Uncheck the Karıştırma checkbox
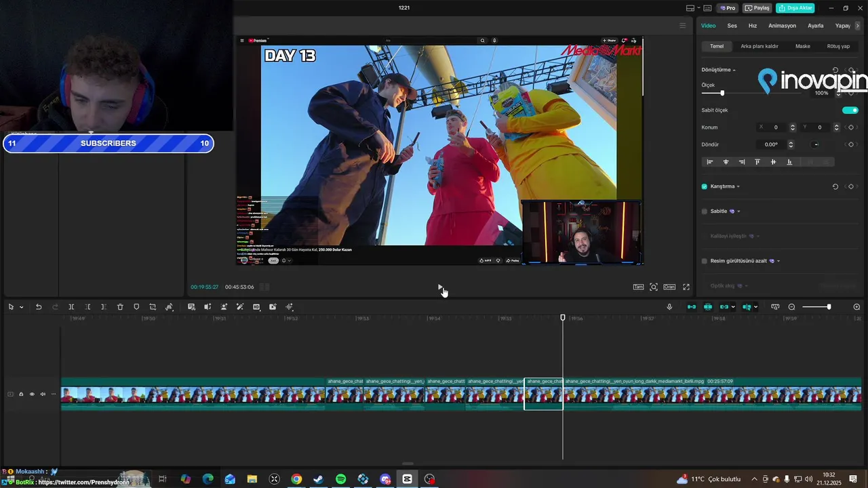Viewport: 868px width, 488px height. point(705,186)
